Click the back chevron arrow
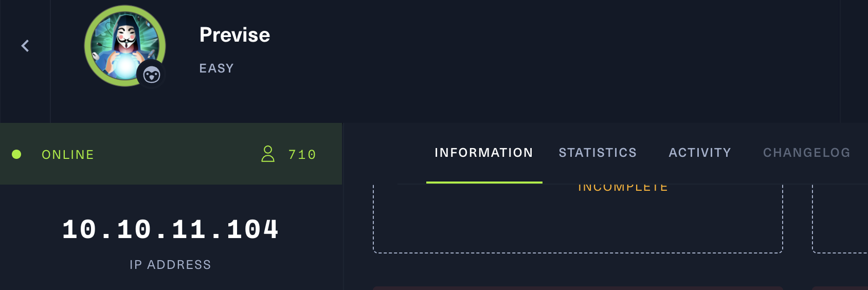 pyautogui.click(x=25, y=46)
